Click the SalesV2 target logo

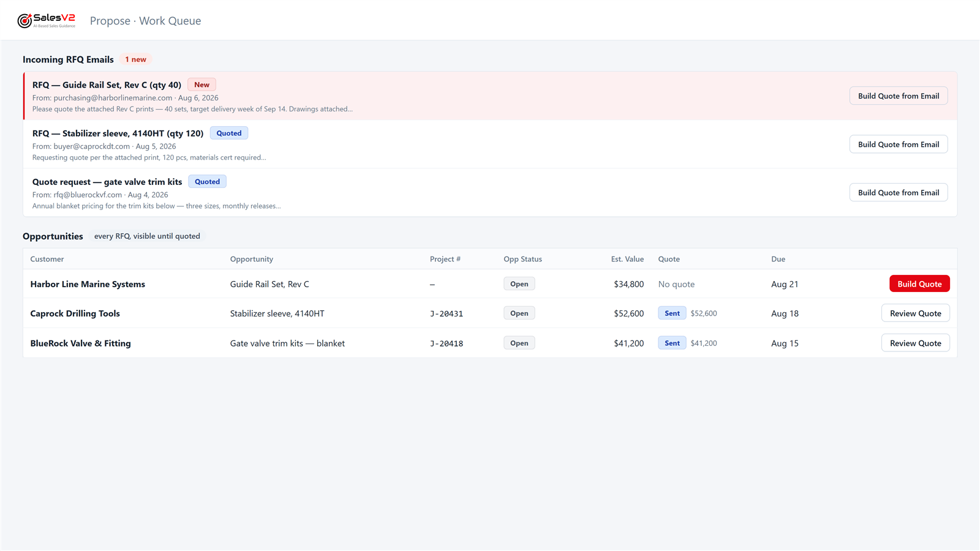pyautogui.click(x=47, y=21)
